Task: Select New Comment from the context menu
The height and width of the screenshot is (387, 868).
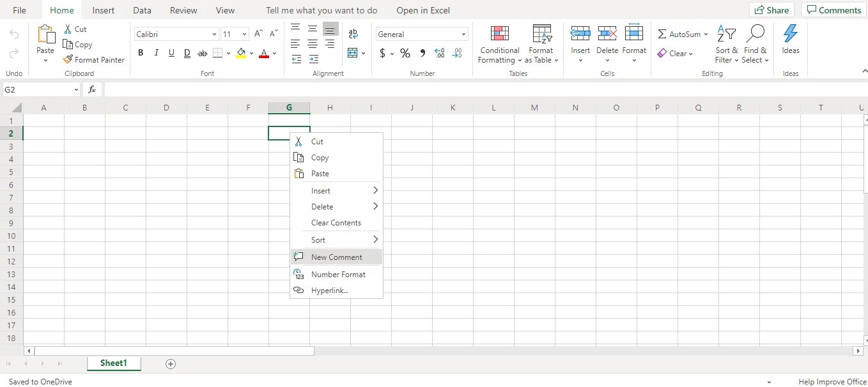Action: click(336, 257)
